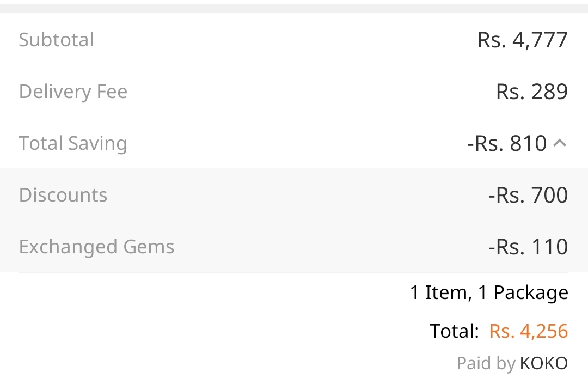Tap the gray Discounts breakdown row background

tap(294, 194)
